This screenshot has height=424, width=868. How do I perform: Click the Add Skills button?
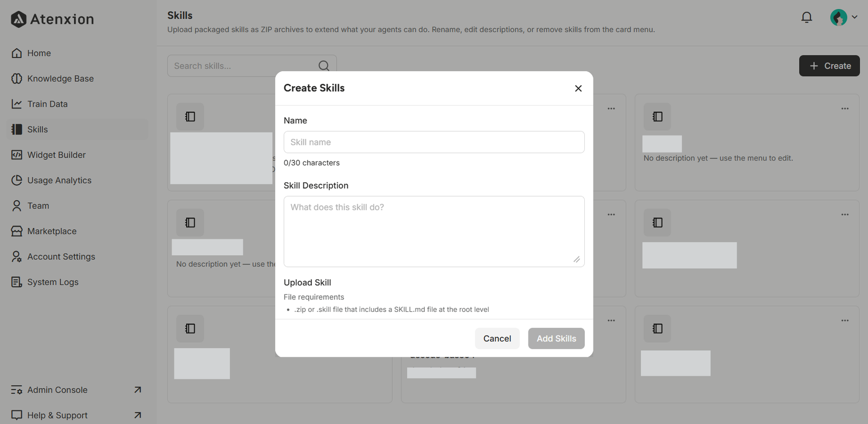point(557,338)
